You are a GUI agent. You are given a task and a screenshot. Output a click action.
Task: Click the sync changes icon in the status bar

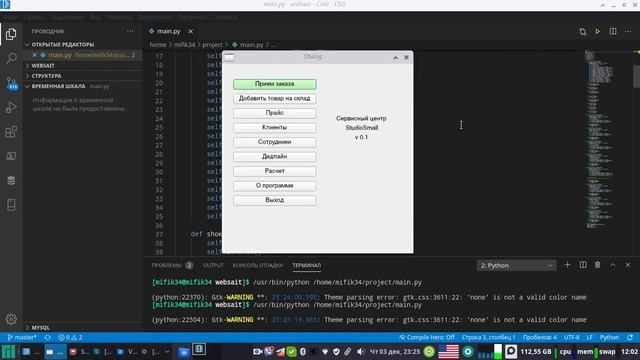click(48, 338)
